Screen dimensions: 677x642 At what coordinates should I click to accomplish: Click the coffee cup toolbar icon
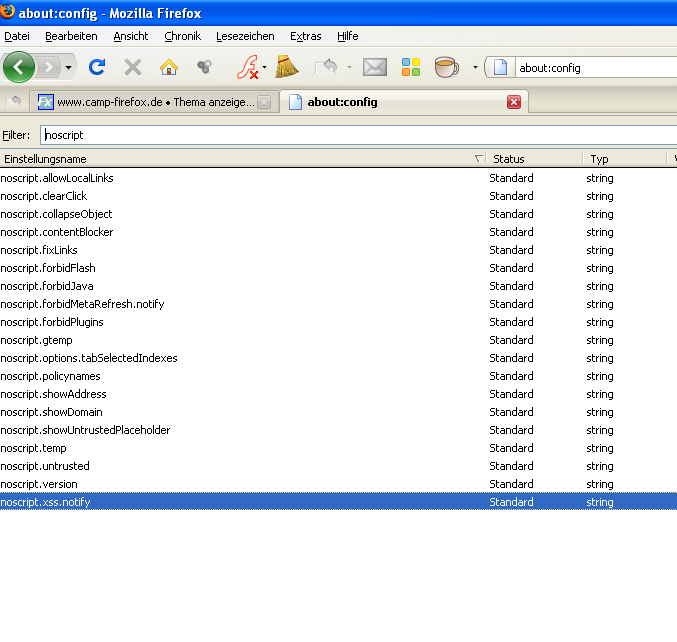(446, 67)
